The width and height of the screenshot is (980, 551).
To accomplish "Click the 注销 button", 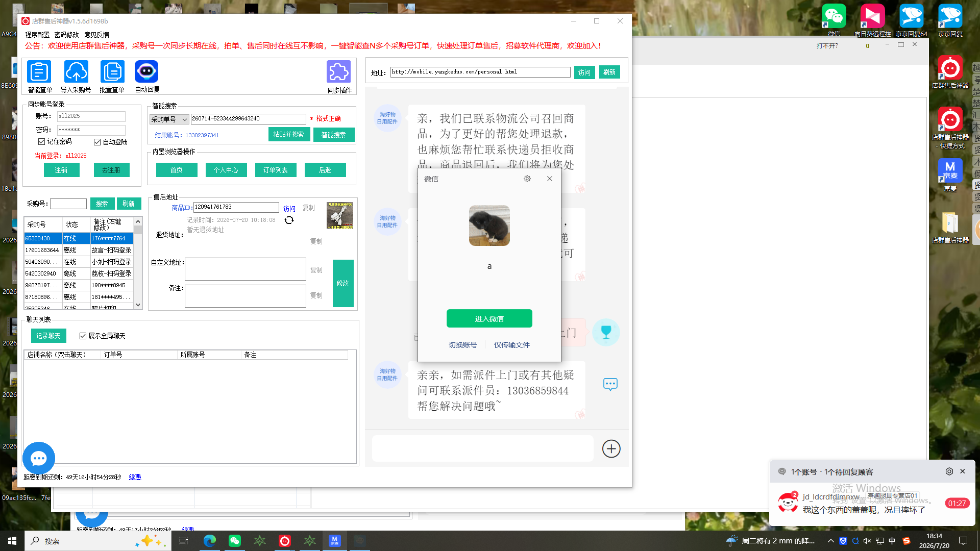I will 61,170.
